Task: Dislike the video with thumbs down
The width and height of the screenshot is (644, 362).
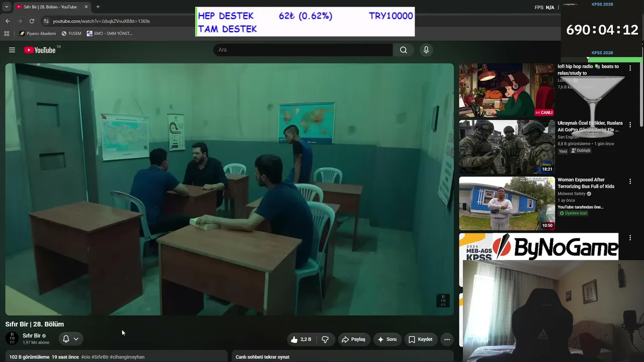Action: coord(325,339)
